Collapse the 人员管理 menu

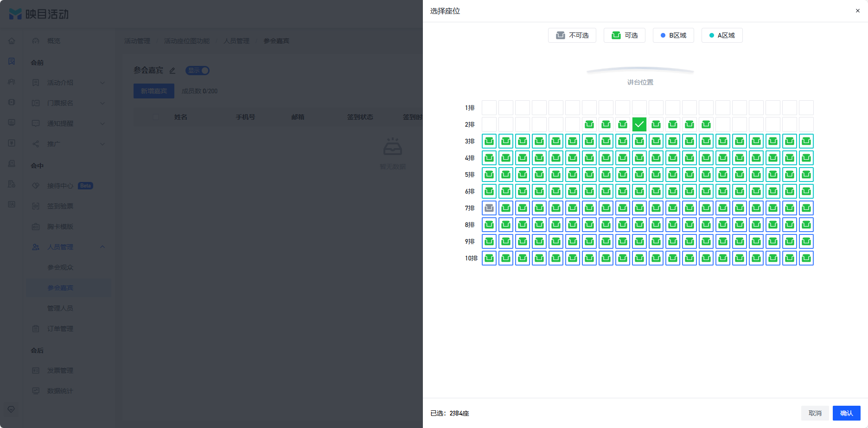(69, 247)
